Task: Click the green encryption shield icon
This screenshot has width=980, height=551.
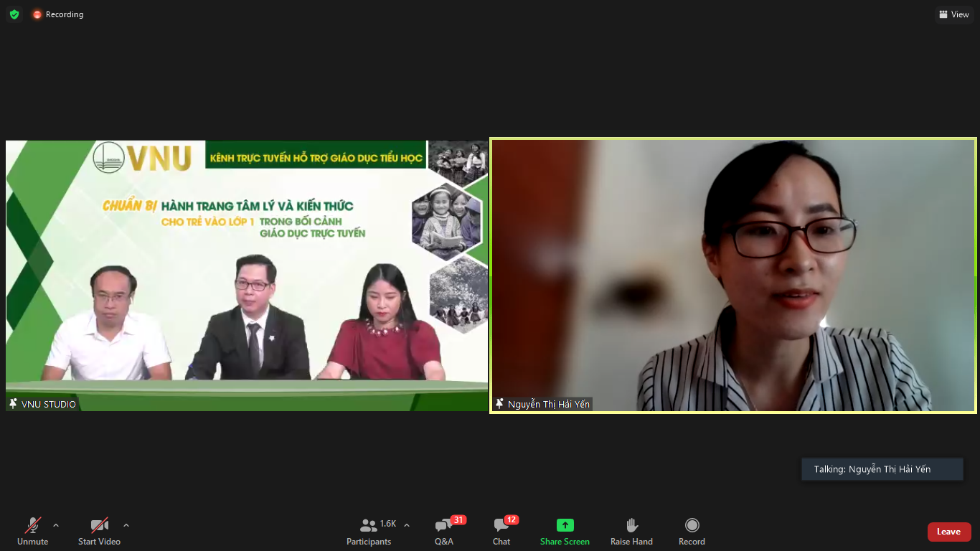Action: tap(14, 14)
